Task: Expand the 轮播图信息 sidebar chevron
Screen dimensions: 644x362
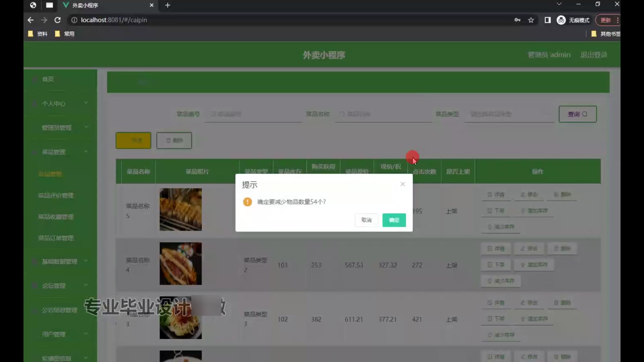Action: click(x=86, y=358)
